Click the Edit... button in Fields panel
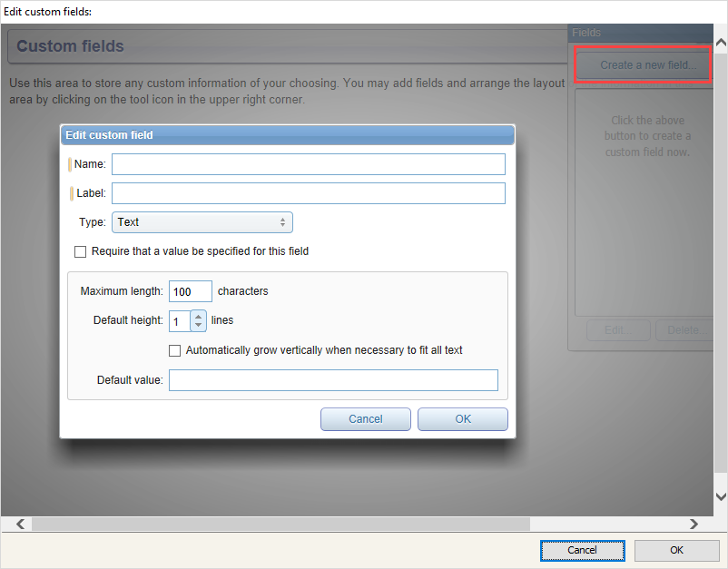 coord(618,330)
